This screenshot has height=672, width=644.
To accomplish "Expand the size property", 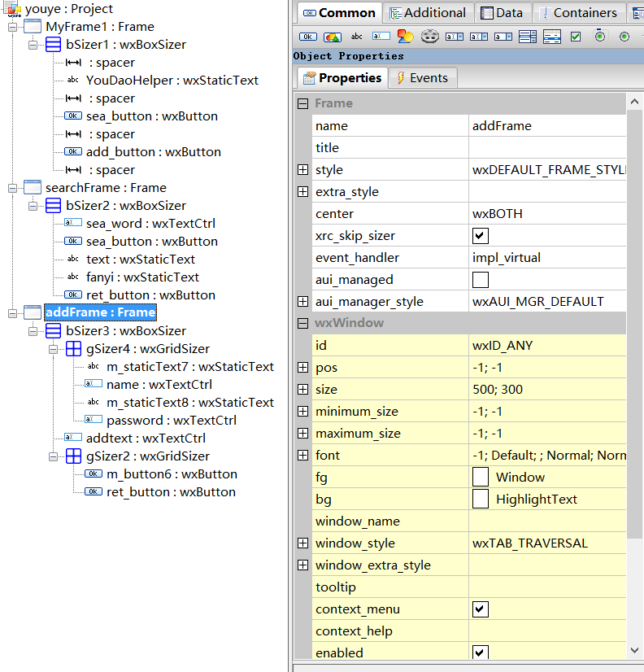I will (303, 389).
